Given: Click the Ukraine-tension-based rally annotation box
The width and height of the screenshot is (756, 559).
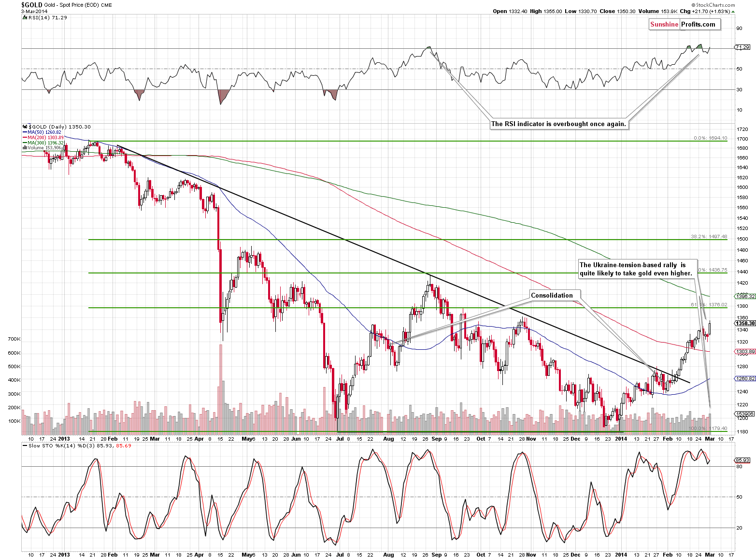Looking at the screenshot, I should 638,269.
